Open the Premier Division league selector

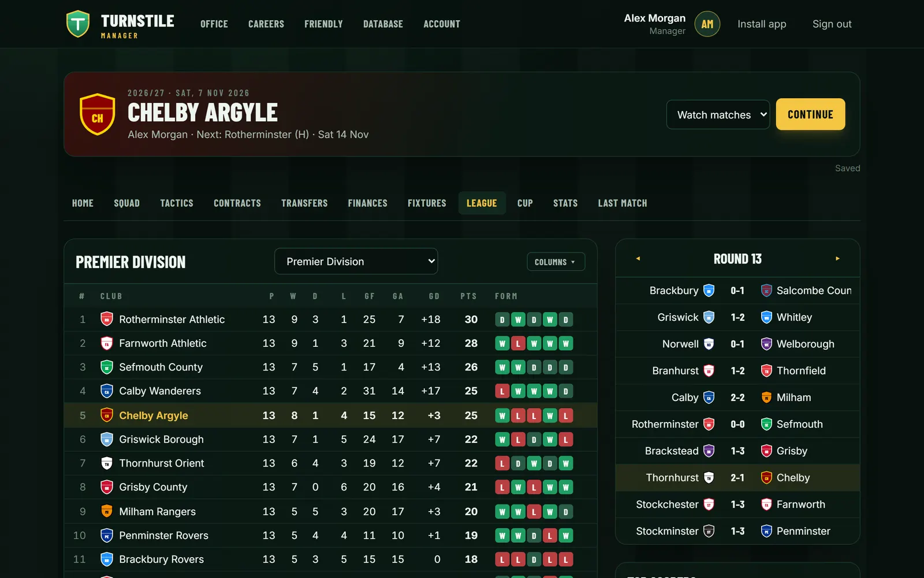356,261
